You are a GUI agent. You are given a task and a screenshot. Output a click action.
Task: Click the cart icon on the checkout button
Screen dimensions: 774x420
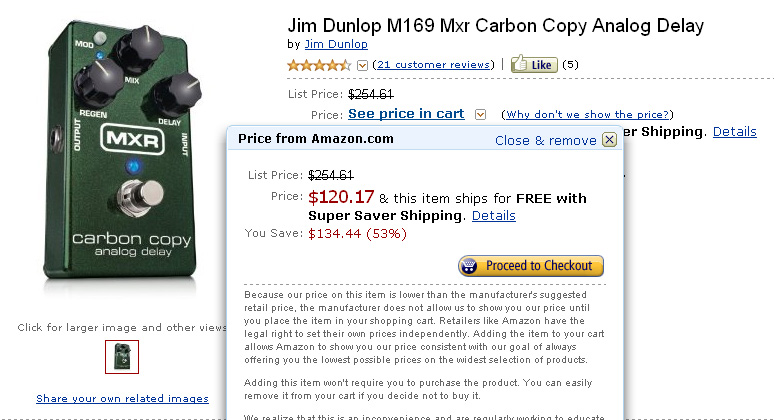coord(470,266)
